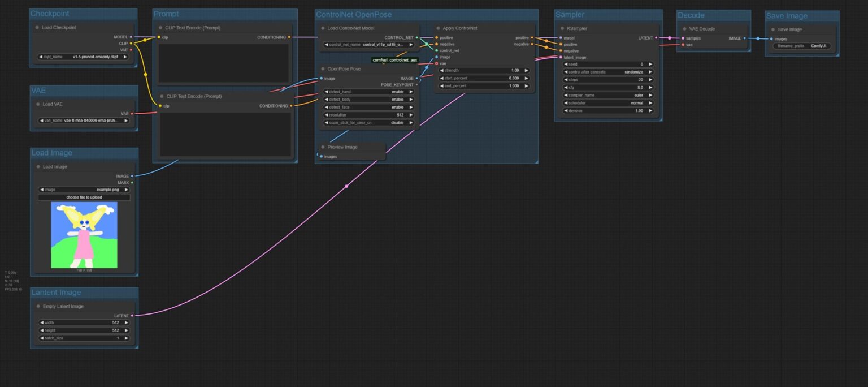The image size is (868, 387).
Task: Select the Sampler group title
Action: 570,14
